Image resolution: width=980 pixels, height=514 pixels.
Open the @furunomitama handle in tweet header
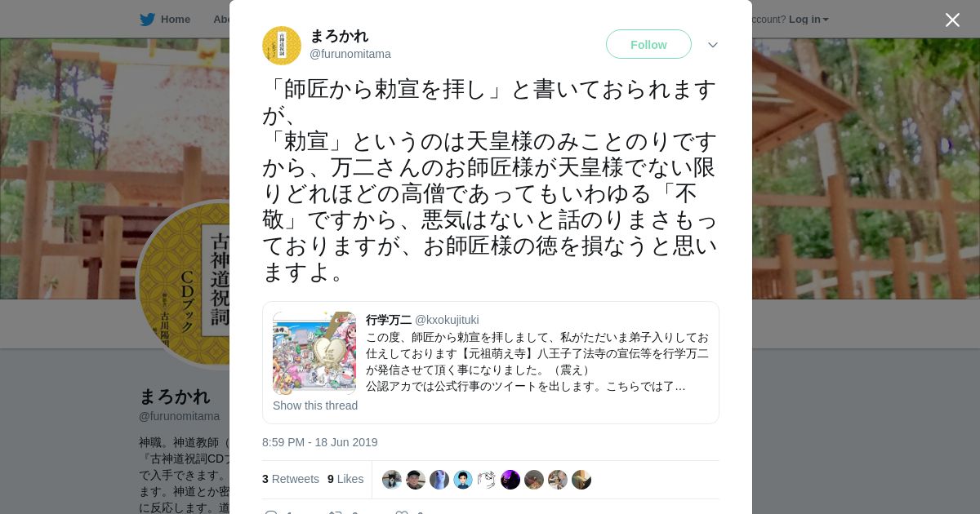(x=350, y=54)
